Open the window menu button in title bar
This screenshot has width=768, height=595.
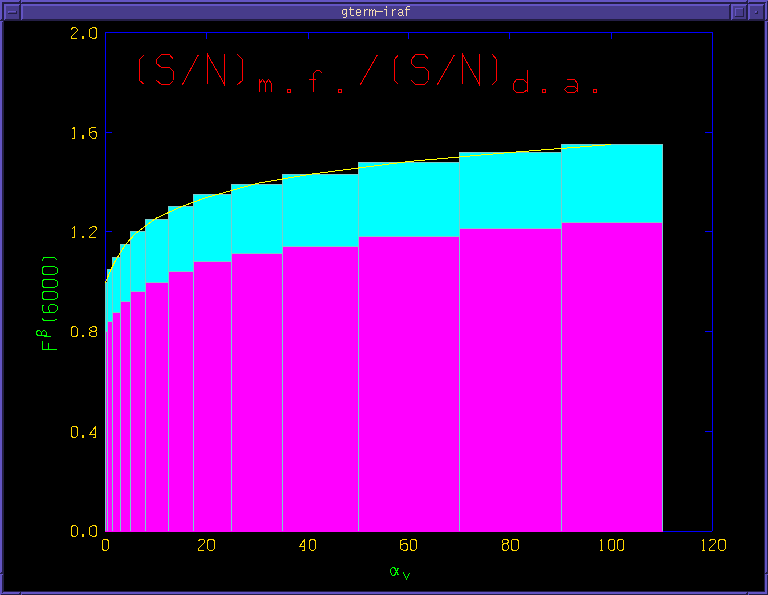click(9, 10)
